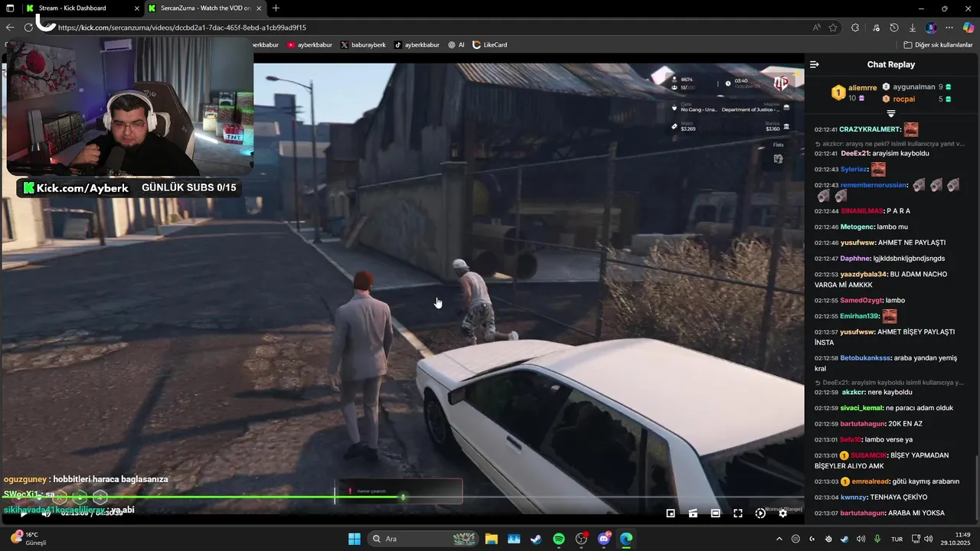Open aygunalman leaderboard entry

[x=916, y=87]
